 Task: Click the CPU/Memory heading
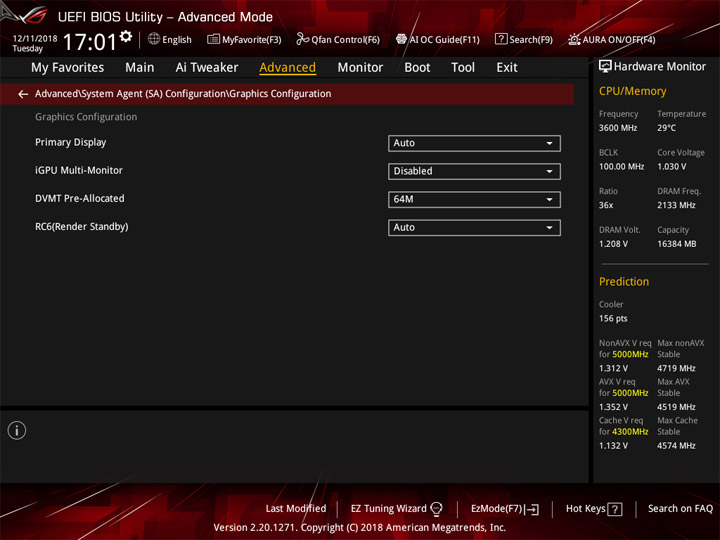click(632, 91)
